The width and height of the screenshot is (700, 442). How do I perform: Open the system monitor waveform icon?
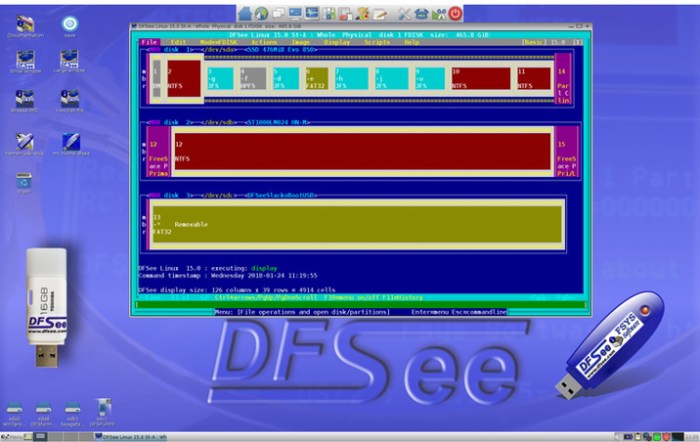(312, 13)
